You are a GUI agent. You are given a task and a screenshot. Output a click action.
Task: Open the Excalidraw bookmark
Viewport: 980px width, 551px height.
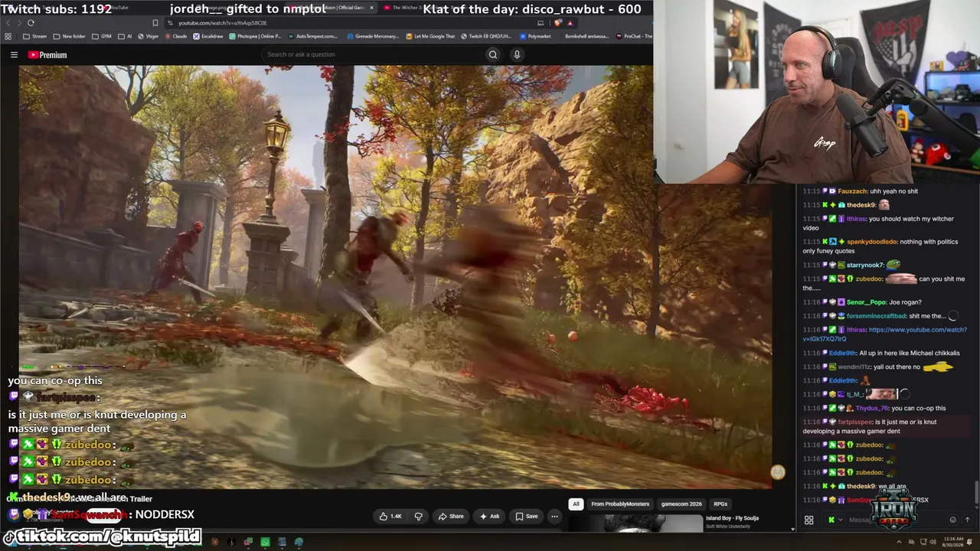pyautogui.click(x=208, y=36)
